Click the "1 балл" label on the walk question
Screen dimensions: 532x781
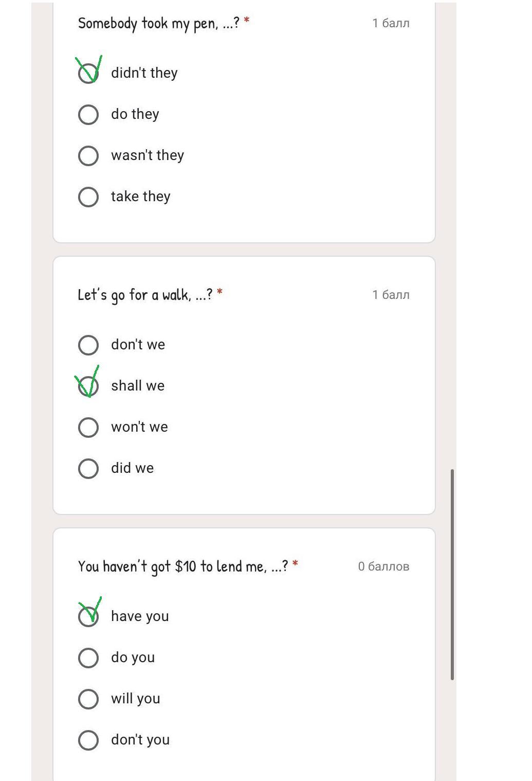391,295
